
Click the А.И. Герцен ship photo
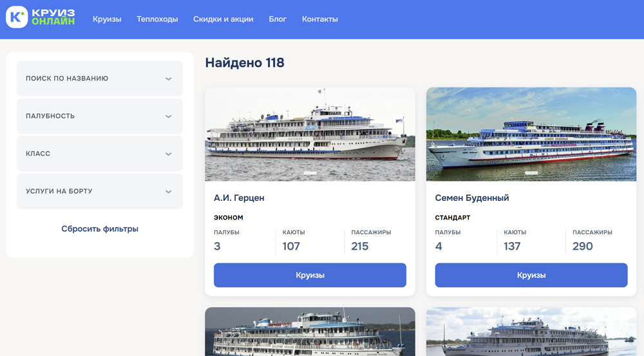[x=310, y=134]
